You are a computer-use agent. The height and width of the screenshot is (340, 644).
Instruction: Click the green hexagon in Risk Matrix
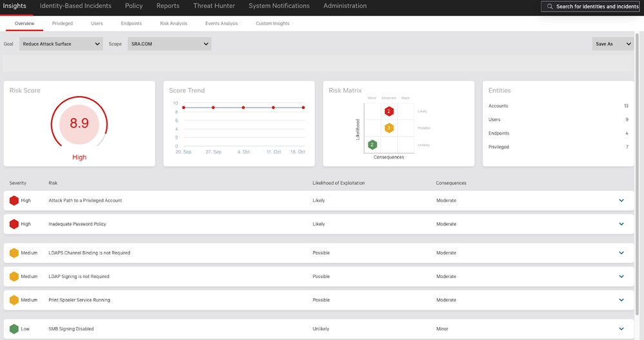coord(372,145)
